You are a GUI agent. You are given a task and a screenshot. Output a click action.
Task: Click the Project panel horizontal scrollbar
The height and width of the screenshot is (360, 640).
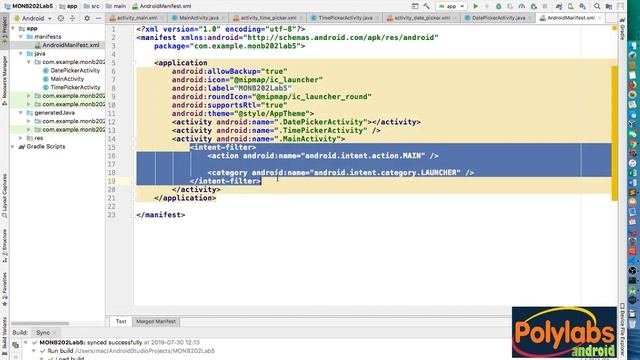pos(40,323)
